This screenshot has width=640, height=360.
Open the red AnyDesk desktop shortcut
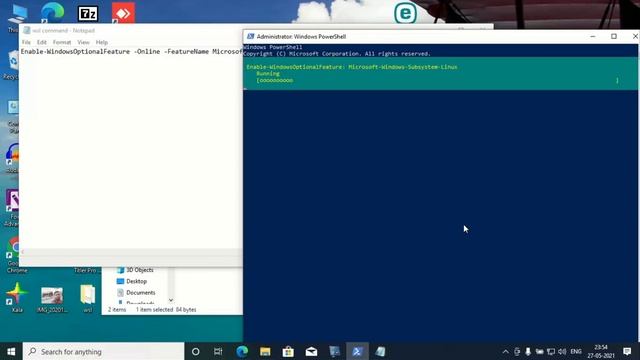coord(123,13)
